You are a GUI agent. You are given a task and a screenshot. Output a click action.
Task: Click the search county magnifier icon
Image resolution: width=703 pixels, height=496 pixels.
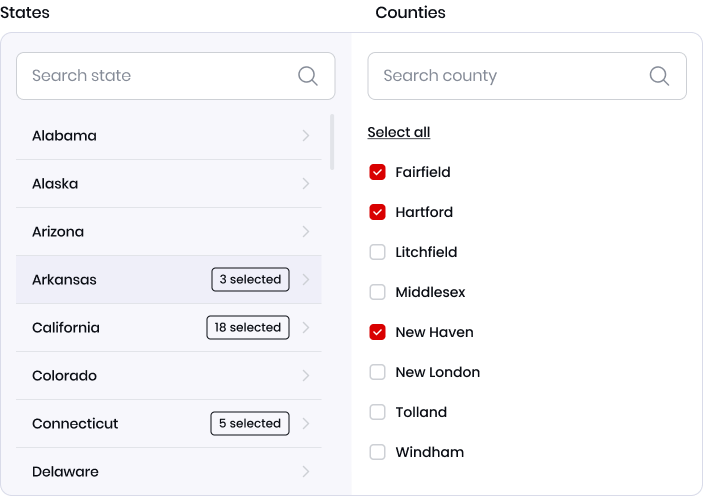pos(660,76)
